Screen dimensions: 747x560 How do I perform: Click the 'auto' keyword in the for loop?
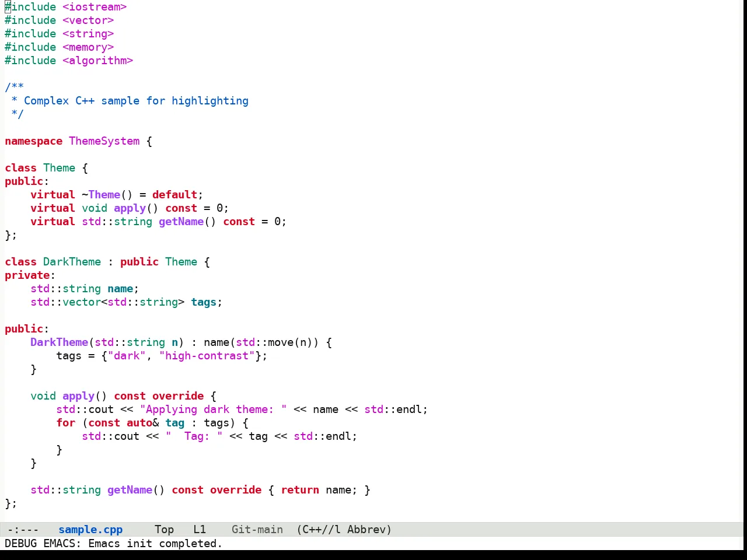click(139, 423)
